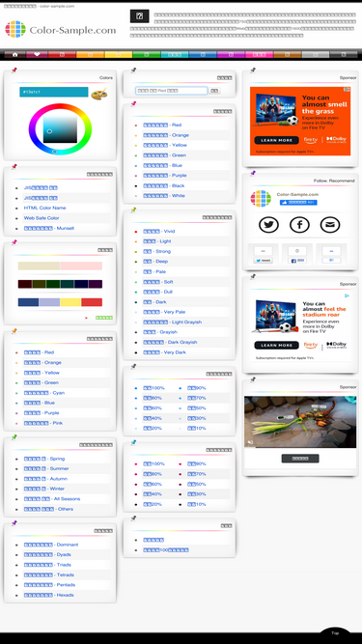Click the round email envelope icon in Follow panel
The width and height of the screenshot is (362, 644).
[330, 225]
